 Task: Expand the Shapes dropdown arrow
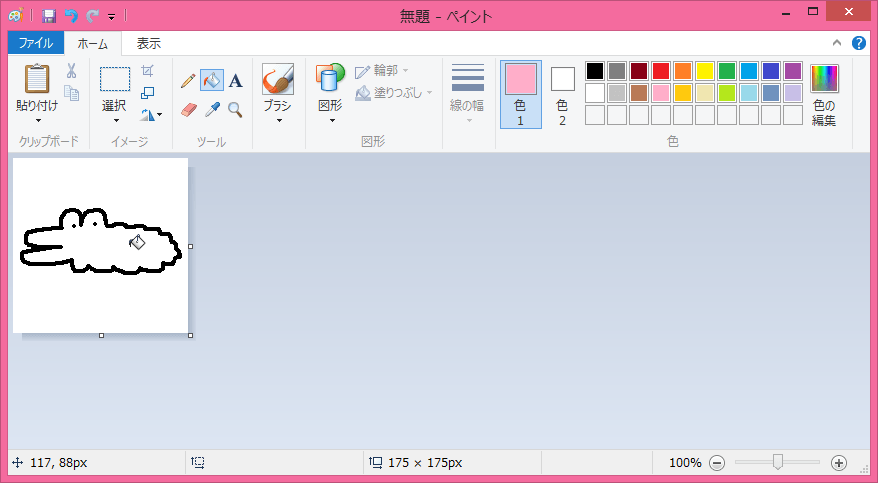331,120
